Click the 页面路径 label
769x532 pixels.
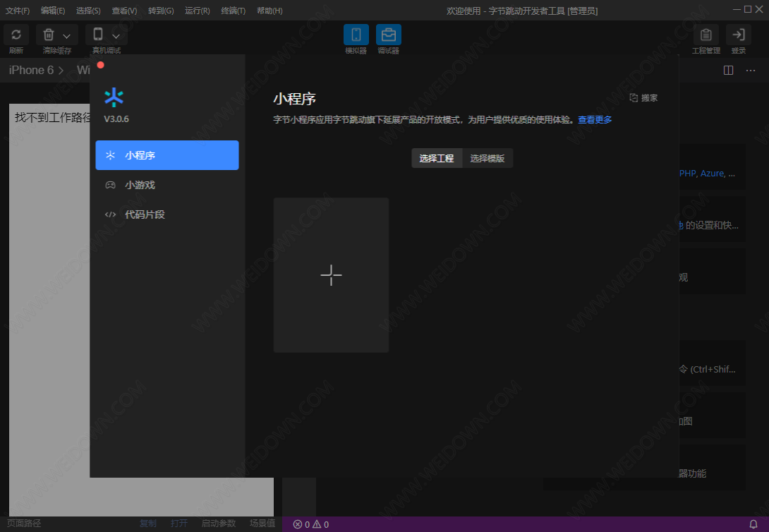[x=23, y=523]
